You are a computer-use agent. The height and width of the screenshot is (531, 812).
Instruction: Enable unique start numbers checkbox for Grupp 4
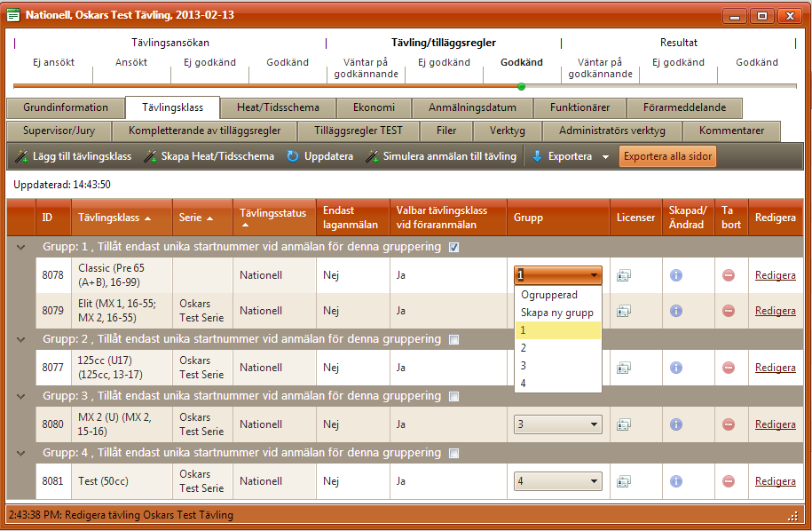click(454, 454)
